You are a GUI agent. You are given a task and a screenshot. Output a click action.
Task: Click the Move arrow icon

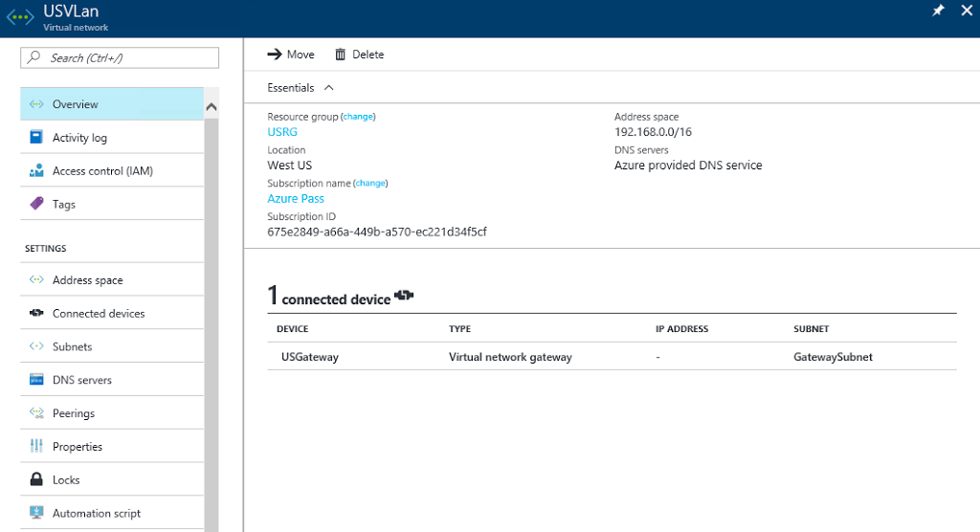click(x=275, y=55)
